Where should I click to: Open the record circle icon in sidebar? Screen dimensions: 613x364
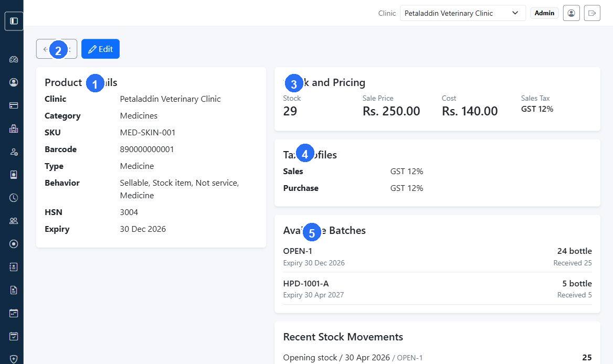[x=14, y=244]
